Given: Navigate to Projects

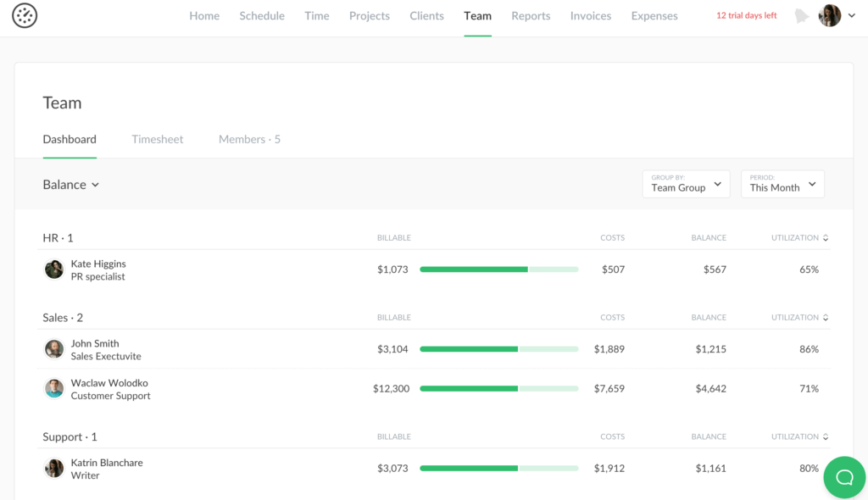Looking at the screenshot, I should pyautogui.click(x=370, y=15).
